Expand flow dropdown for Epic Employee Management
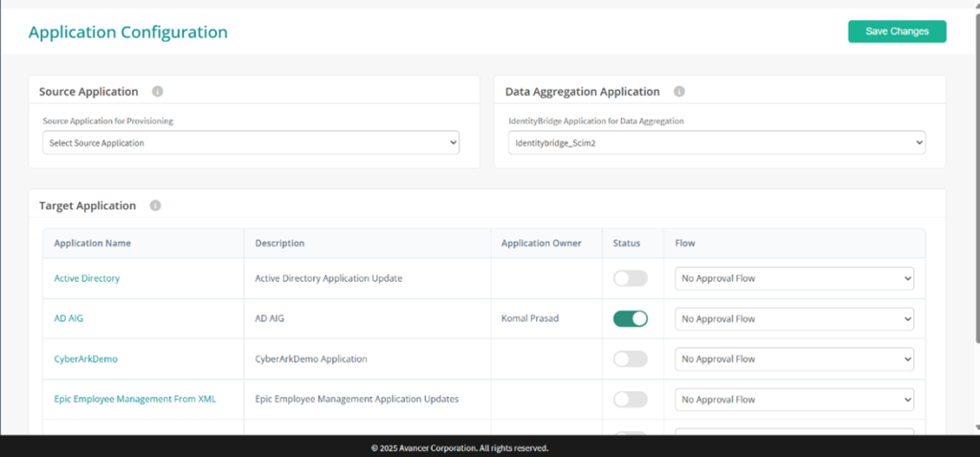 click(x=794, y=399)
